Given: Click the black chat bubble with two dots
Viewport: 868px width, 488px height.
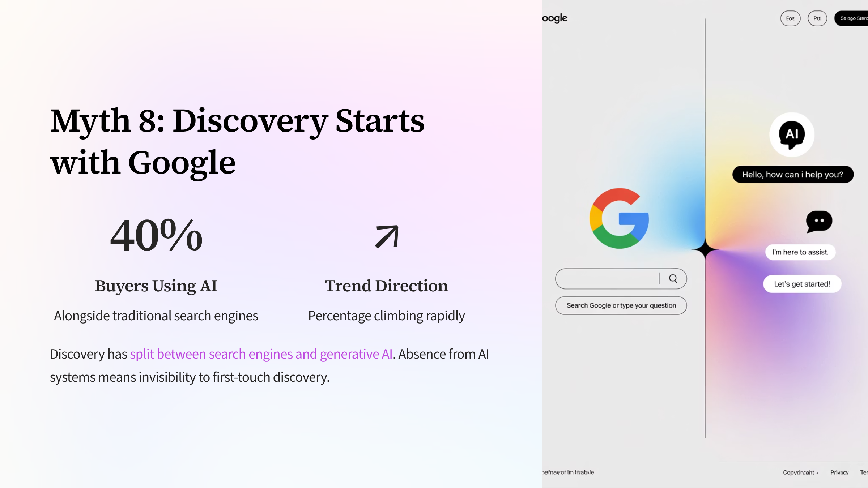Looking at the screenshot, I should (x=819, y=221).
